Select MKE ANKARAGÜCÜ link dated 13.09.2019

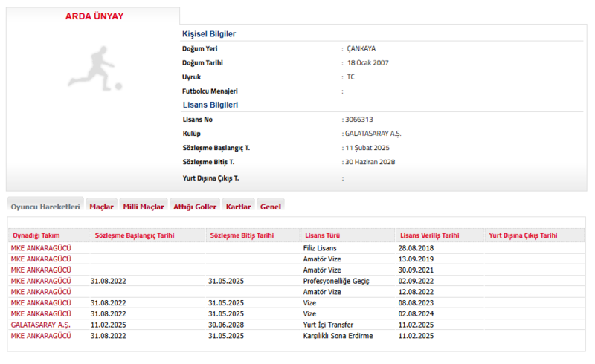(x=41, y=259)
